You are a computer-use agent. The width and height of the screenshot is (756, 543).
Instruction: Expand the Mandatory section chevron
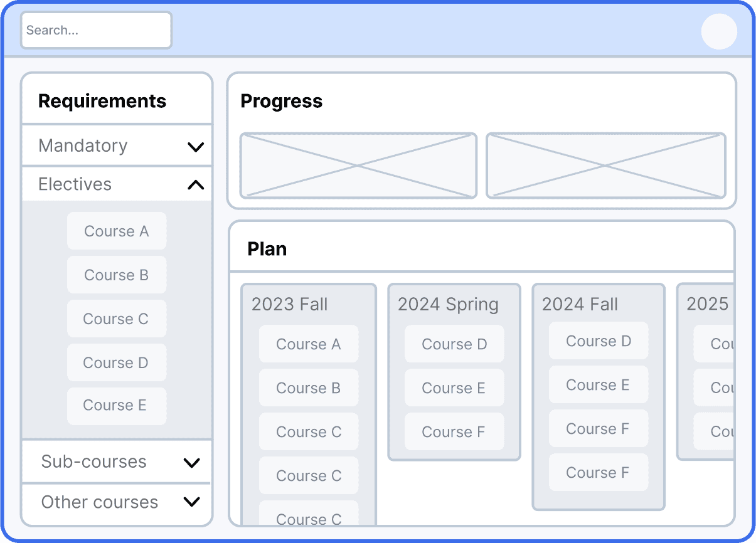pos(196,147)
